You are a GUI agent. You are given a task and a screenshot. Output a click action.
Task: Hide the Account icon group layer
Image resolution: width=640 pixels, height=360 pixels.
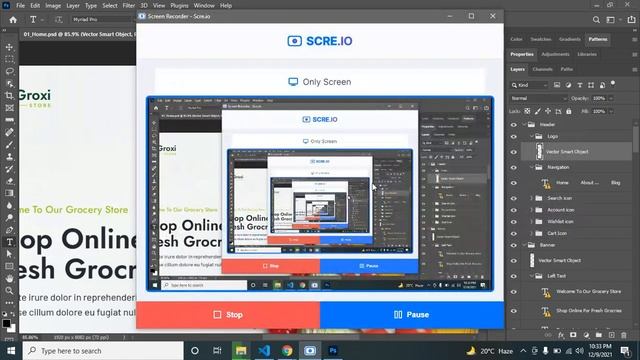click(513, 210)
